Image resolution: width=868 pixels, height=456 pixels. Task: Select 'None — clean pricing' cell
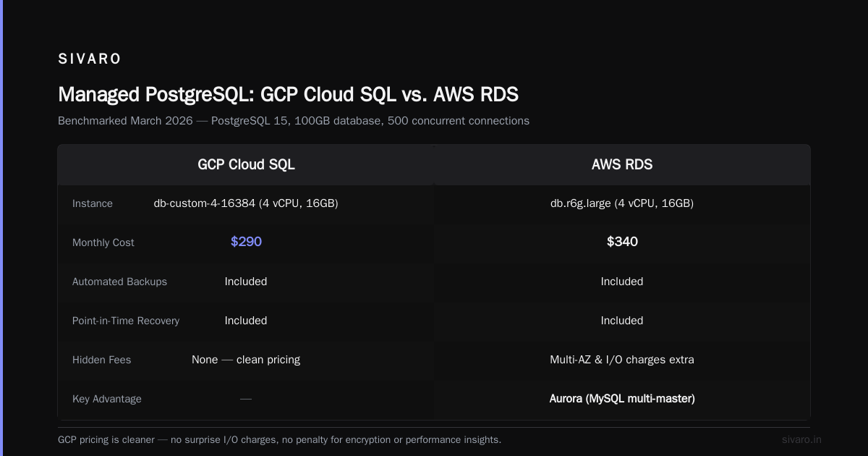coord(246,360)
